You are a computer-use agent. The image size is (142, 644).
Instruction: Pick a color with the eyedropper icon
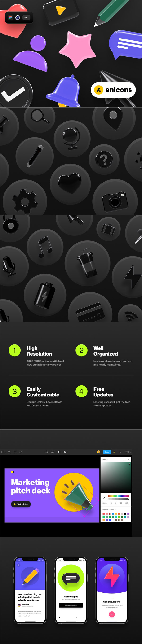coord(104,497)
